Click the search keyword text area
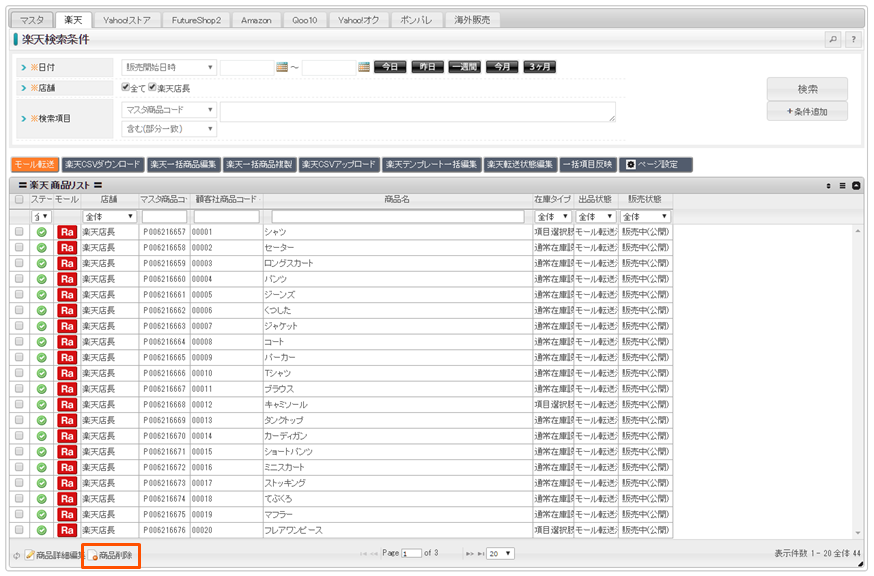This screenshot has width=874, height=576. [x=417, y=112]
